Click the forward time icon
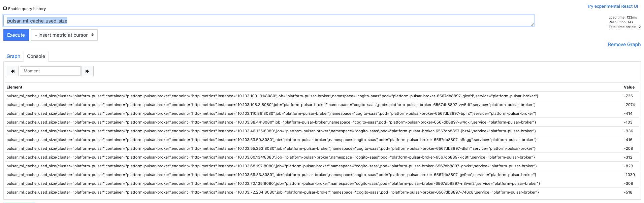Image resolution: width=644 pixels, height=203 pixels. (88, 71)
